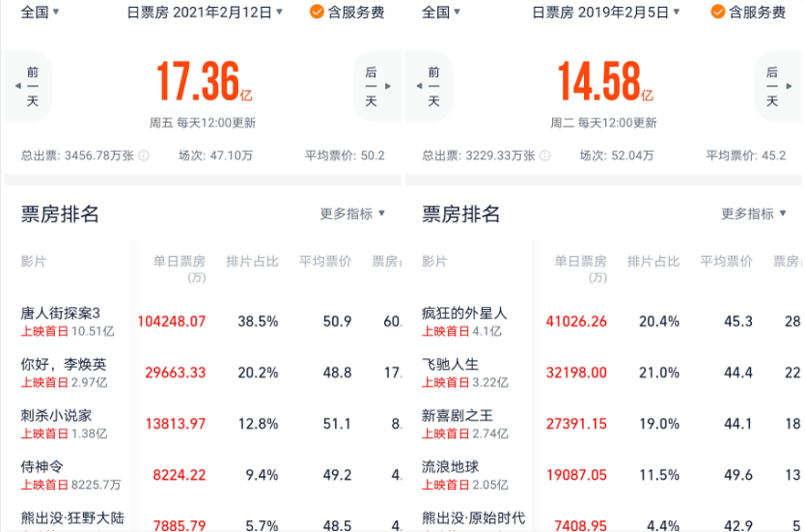Screen dimensions: 805x532
Task: Open 全国 region dropdown in 2019 panel
Action: tap(441, 12)
